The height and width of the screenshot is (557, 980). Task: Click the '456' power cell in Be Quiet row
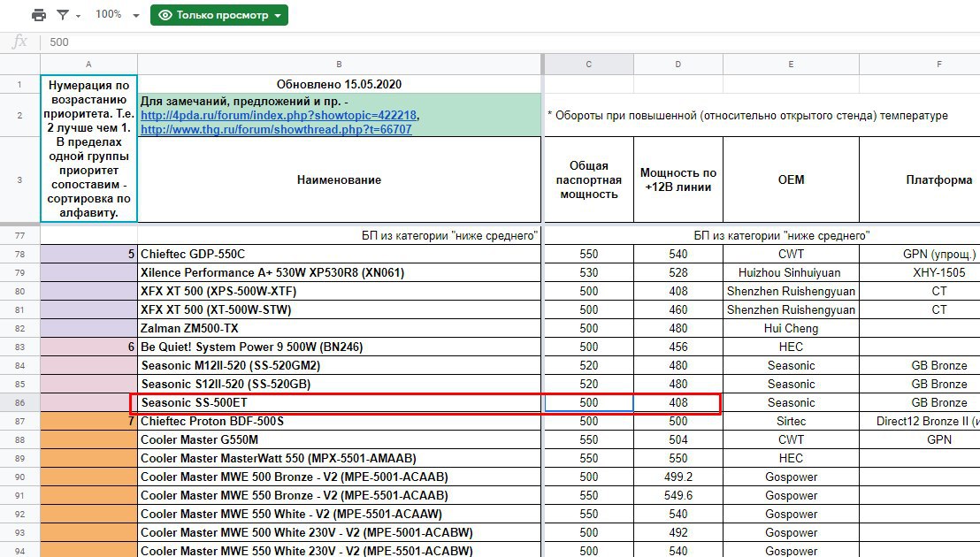tap(678, 347)
